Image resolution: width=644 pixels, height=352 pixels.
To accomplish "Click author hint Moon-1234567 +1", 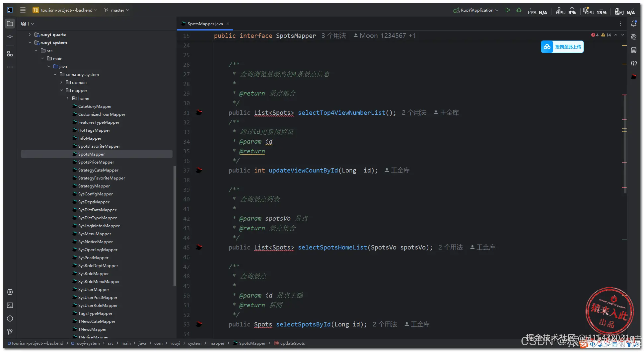I will click(x=385, y=35).
